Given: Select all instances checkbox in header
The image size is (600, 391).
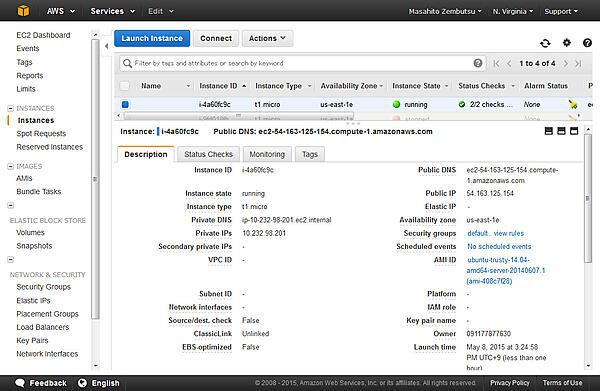Looking at the screenshot, I should 125,86.
